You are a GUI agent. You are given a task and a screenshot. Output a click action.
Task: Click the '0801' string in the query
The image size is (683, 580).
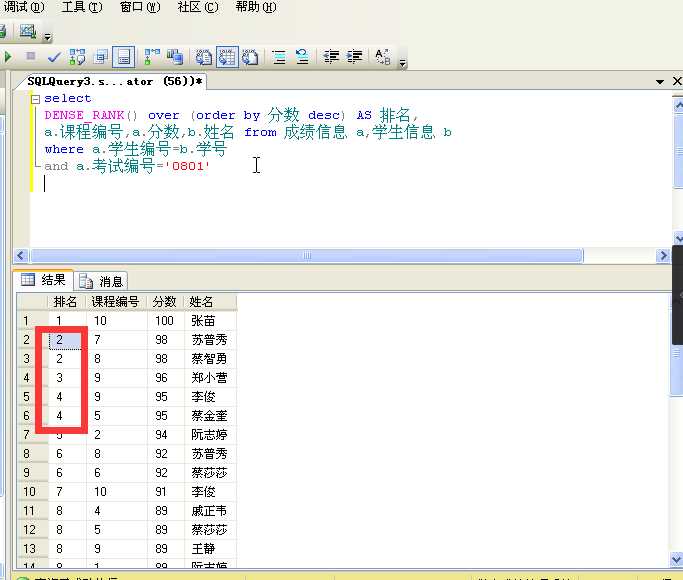click(187, 166)
